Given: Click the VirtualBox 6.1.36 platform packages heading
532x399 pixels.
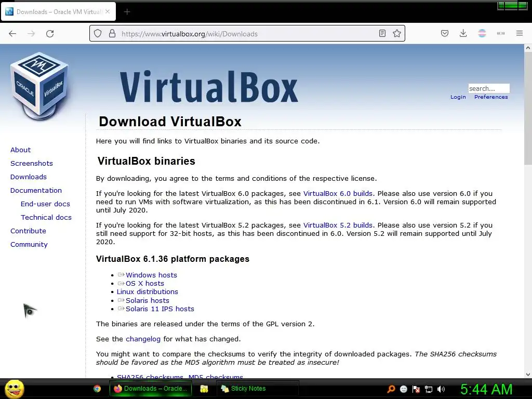Looking at the screenshot, I should point(172,259).
